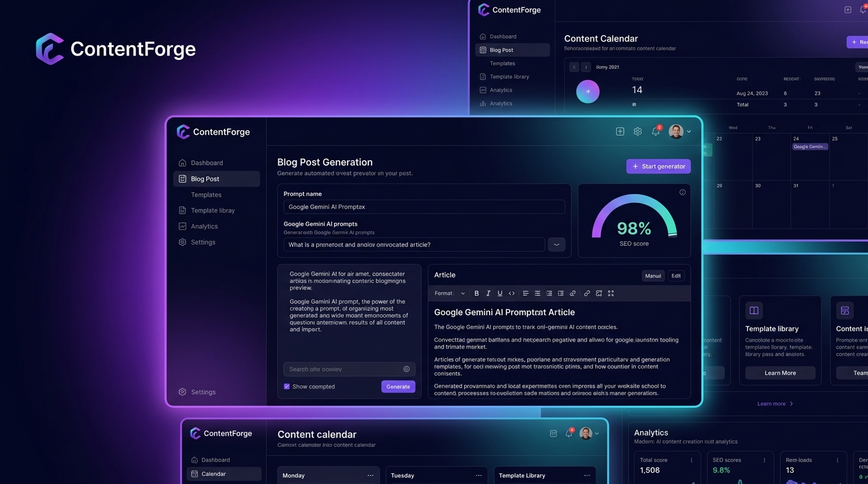
Task: Apply bold formatting in the Article toolbar
Action: pos(476,294)
